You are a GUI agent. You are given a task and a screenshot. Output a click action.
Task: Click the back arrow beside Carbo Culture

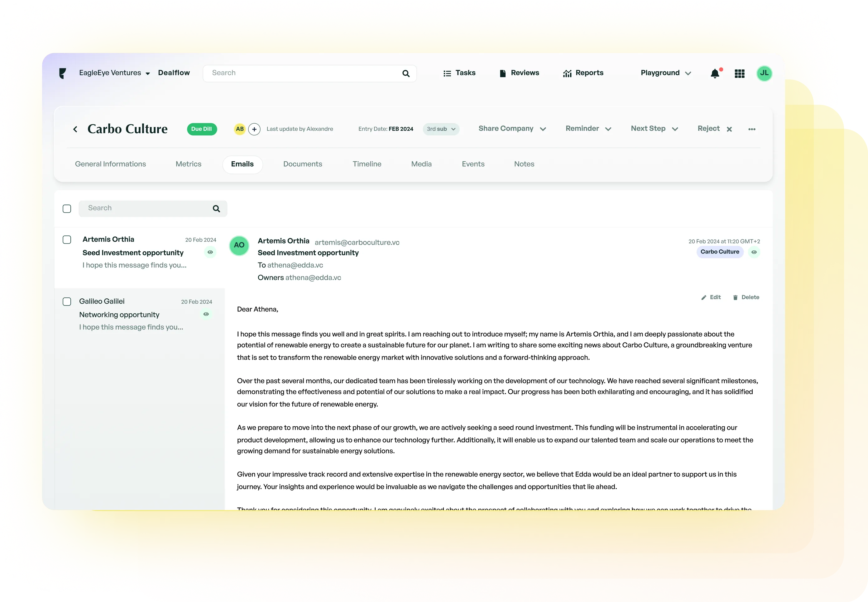[x=75, y=129]
